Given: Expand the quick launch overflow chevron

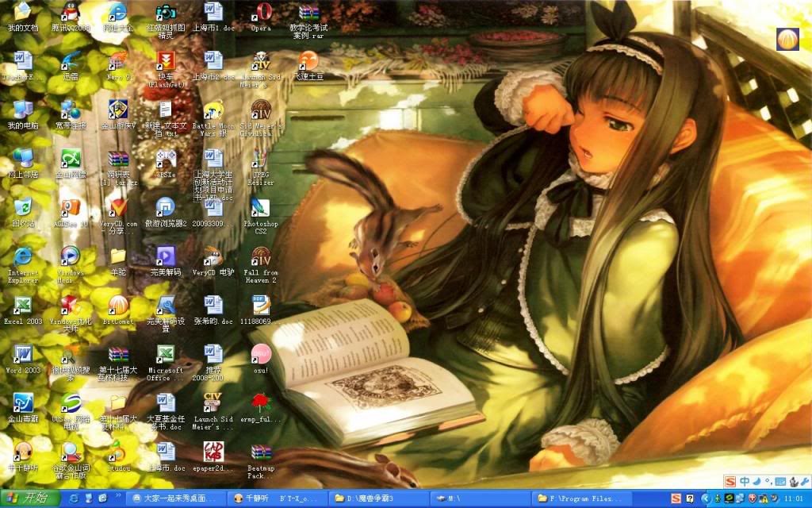Looking at the screenshot, I should (x=117, y=498).
